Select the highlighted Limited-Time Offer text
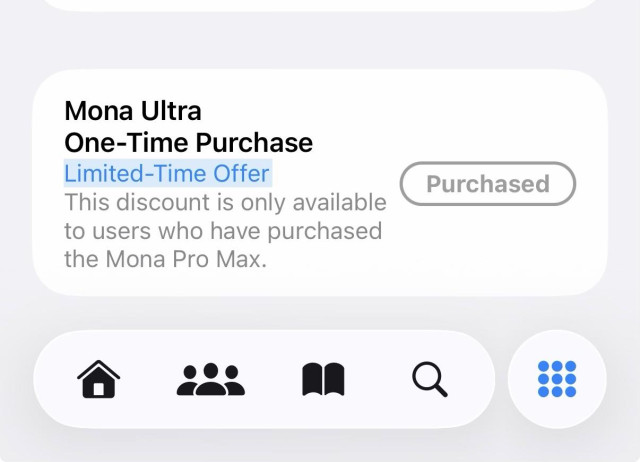The height and width of the screenshot is (462, 640). (x=168, y=173)
